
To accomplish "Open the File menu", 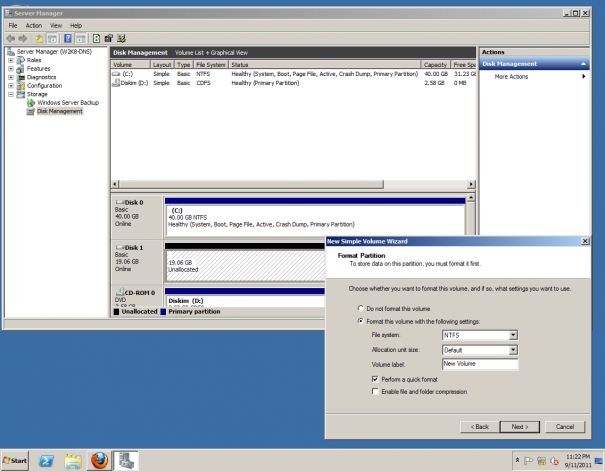I will coord(13,25).
